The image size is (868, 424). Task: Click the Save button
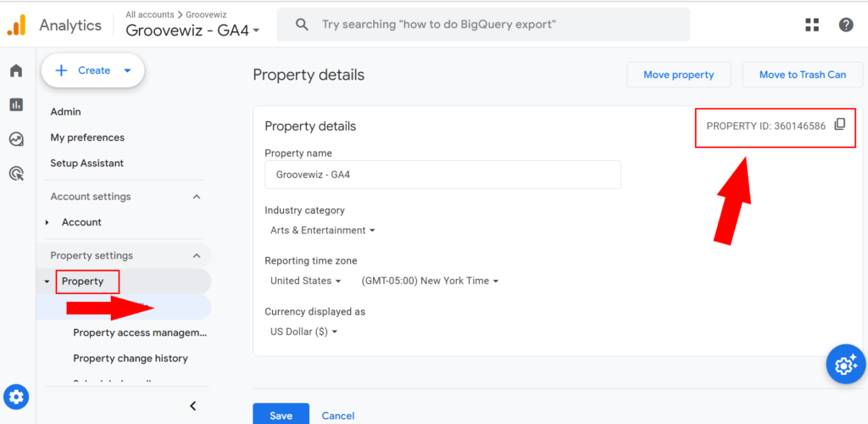click(x=281, y=416)
